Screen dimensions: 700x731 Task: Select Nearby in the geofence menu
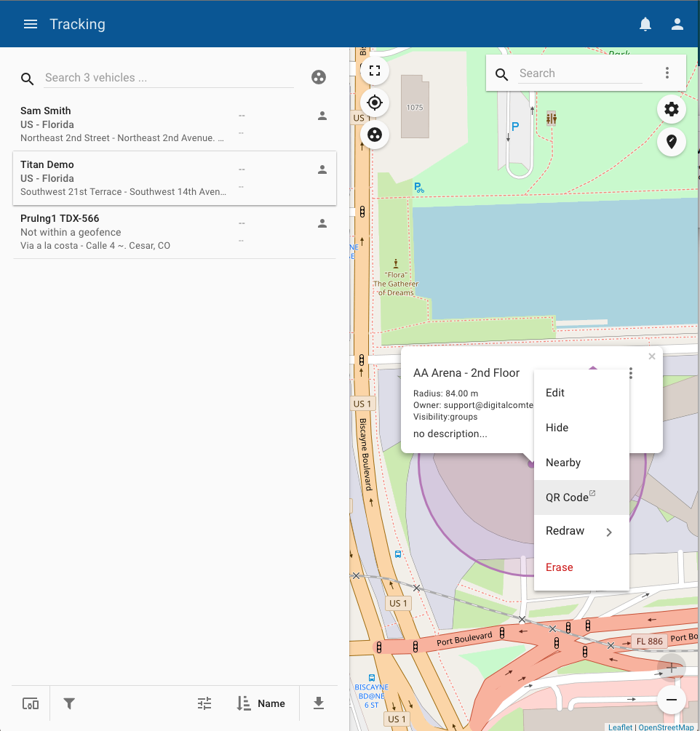(x=581, y=463)
